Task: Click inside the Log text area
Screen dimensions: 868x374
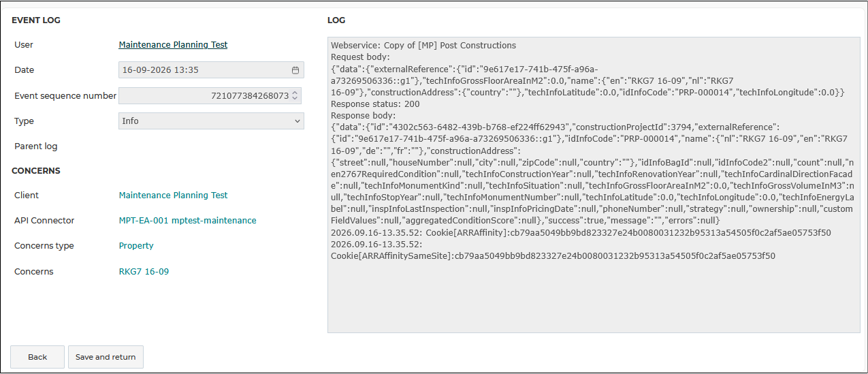Action: (594, 185)
